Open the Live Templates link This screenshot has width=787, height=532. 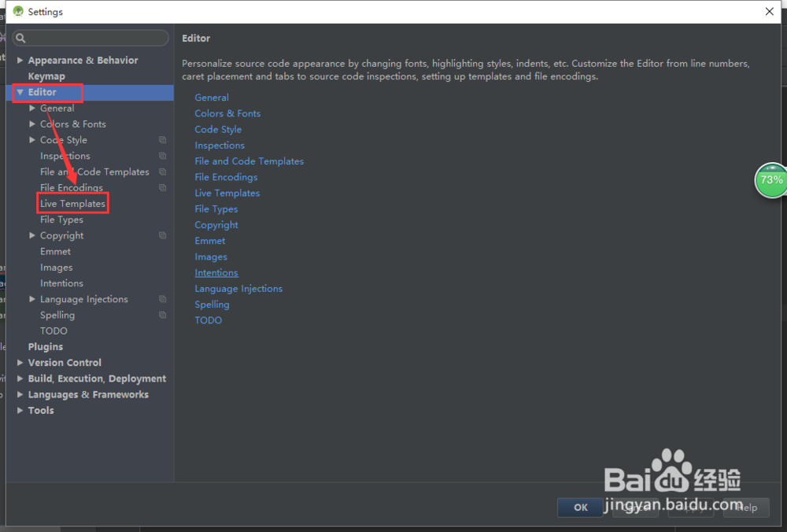(227, 193)
